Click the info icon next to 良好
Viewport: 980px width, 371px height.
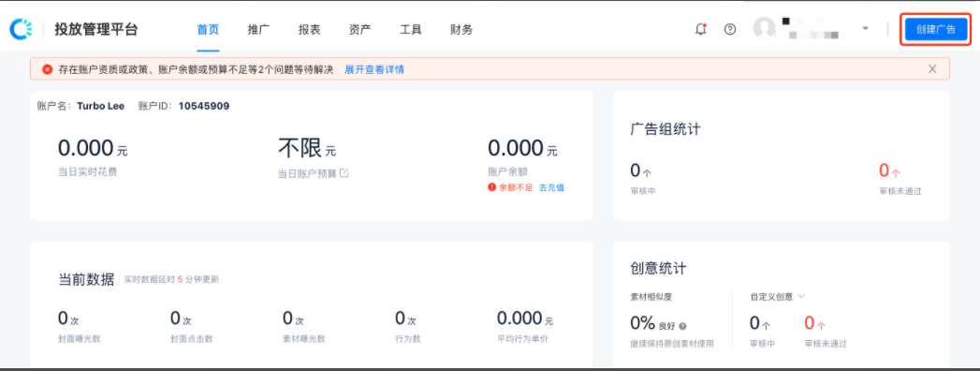(x=682, y=327)
